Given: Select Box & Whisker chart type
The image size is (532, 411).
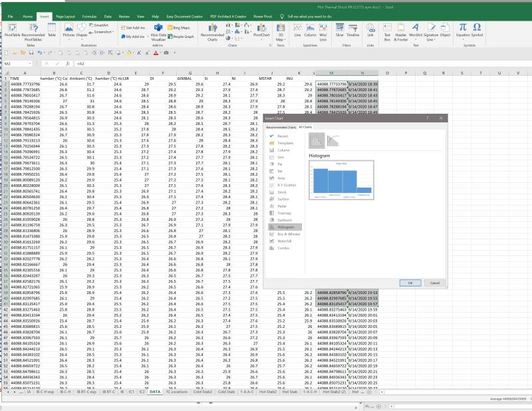Looking at the screenshot, I should tap(289, 234).
